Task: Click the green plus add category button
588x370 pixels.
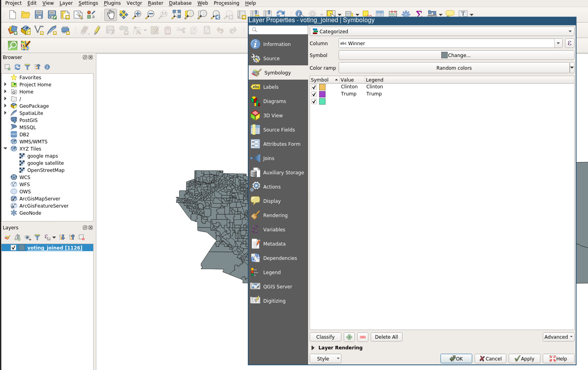Action: 349,337
